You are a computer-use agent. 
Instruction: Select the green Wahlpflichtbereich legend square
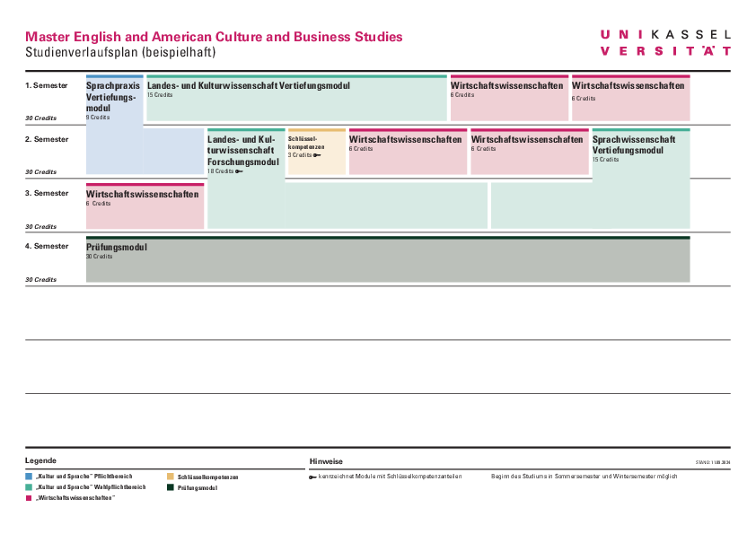29,487
